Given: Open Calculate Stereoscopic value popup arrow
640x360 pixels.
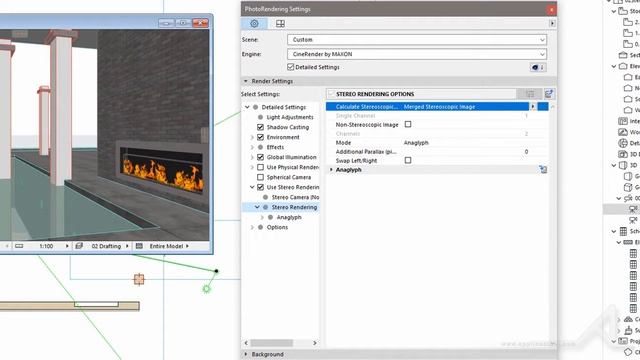Looking at the screenshot, I should (533, 107).
